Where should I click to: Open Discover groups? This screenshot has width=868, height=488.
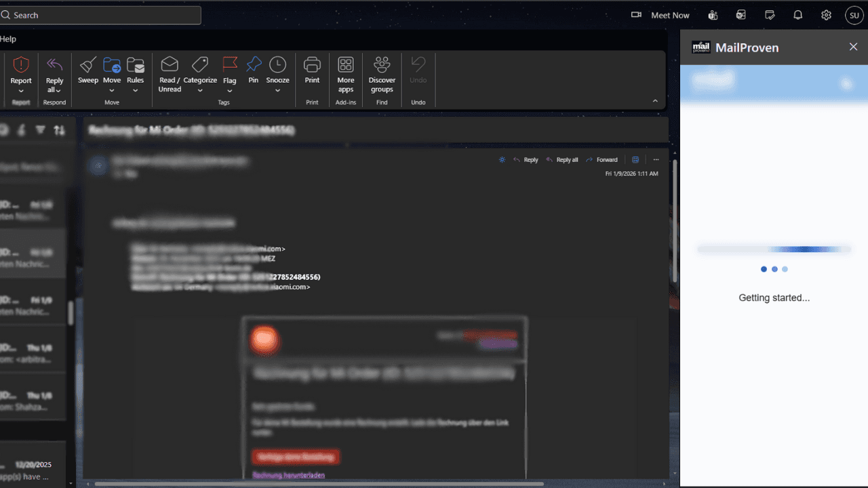pyautogui.click(x=382, y=74)
